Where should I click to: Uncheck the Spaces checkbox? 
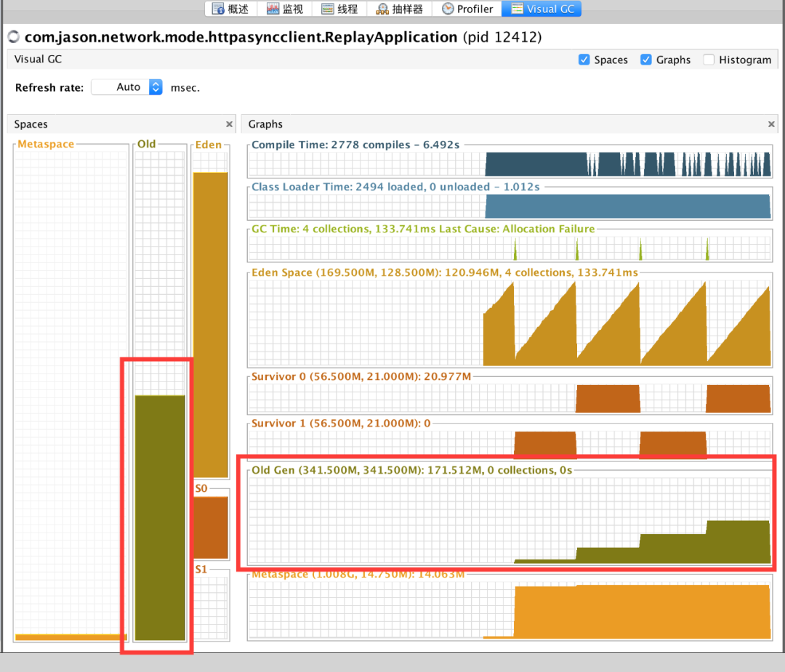(x=584, y=60)
